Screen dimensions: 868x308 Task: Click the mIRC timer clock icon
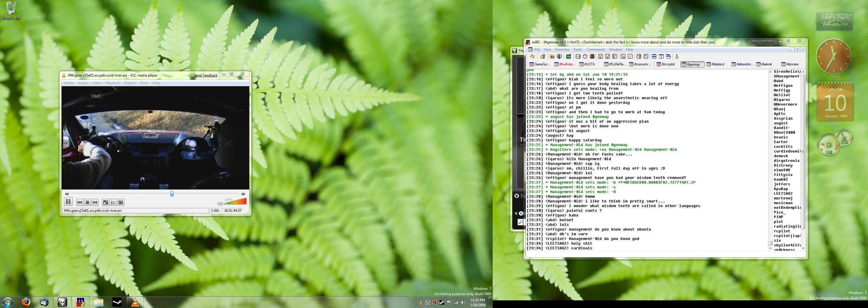(585, 57)
